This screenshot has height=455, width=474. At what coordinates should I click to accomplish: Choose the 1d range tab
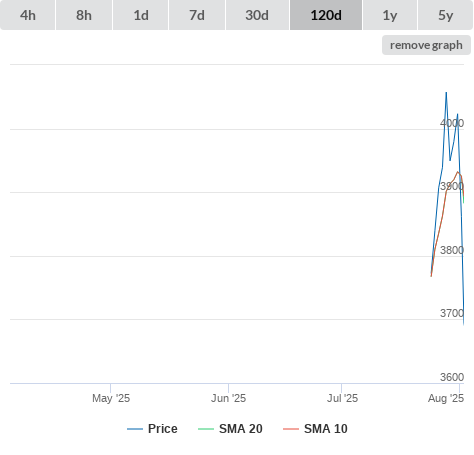click(141, 15)
